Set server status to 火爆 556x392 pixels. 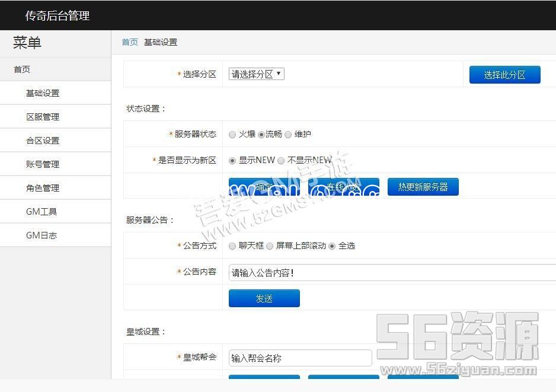(x=232, y=135)
